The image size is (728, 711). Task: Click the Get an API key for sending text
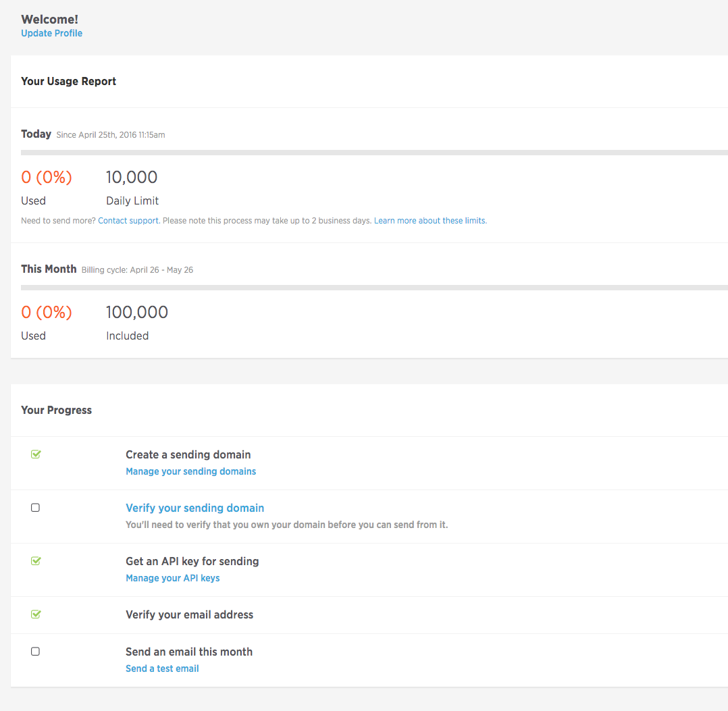pyautogui.click(x=192, y=562)
